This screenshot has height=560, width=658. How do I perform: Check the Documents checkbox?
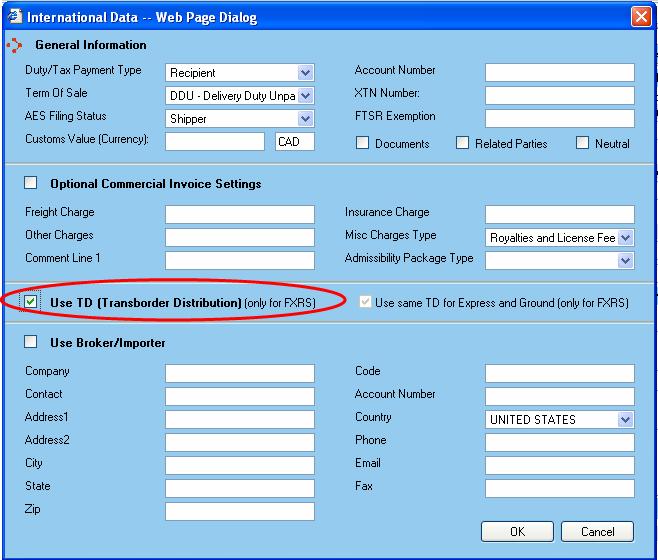(x=363, y=143)
